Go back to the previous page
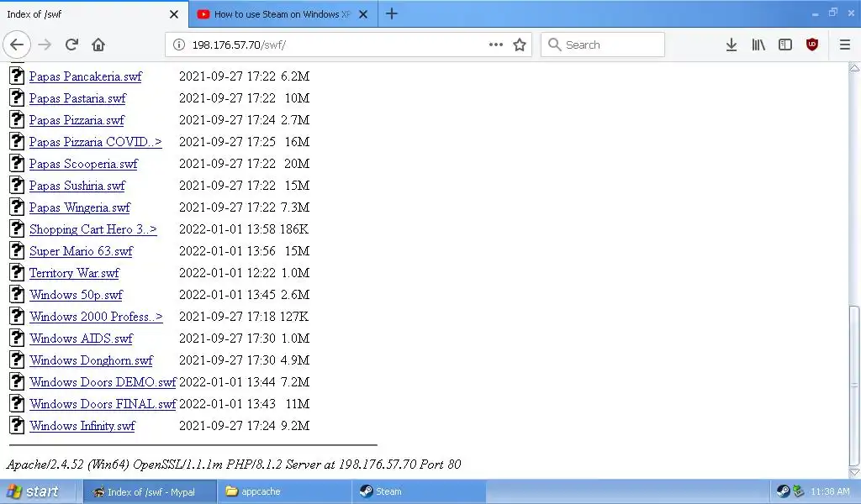 click(17, 45)
